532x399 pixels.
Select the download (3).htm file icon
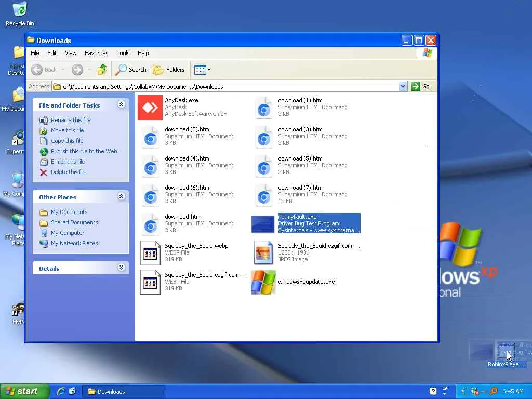pyautogui.click(x=263, y=137)
